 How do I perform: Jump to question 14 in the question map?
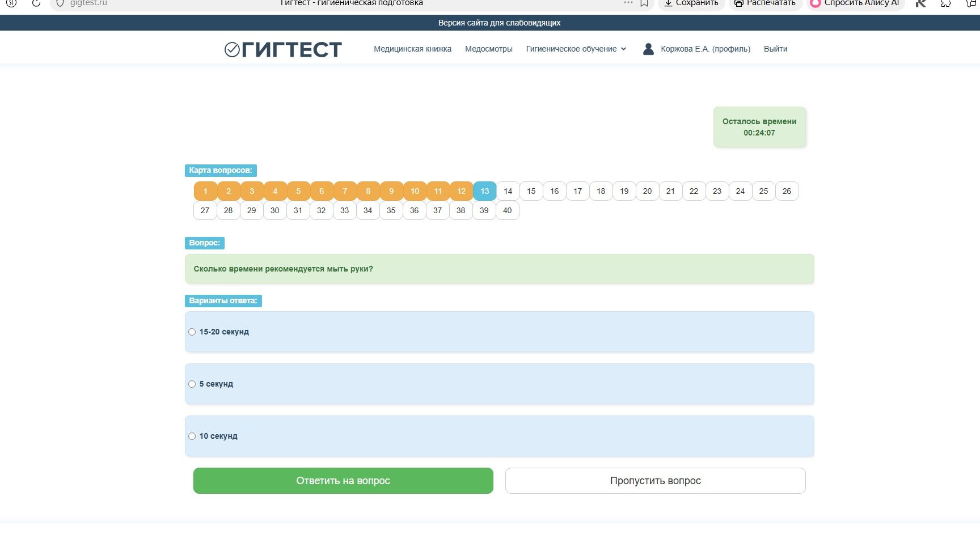[x=508, y=191]
